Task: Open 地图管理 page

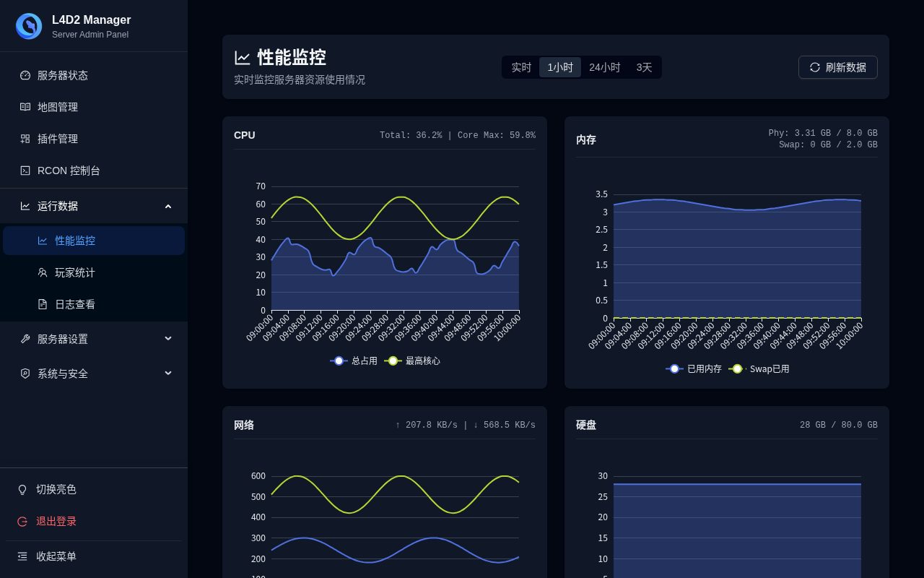Action: coord(94,107)
